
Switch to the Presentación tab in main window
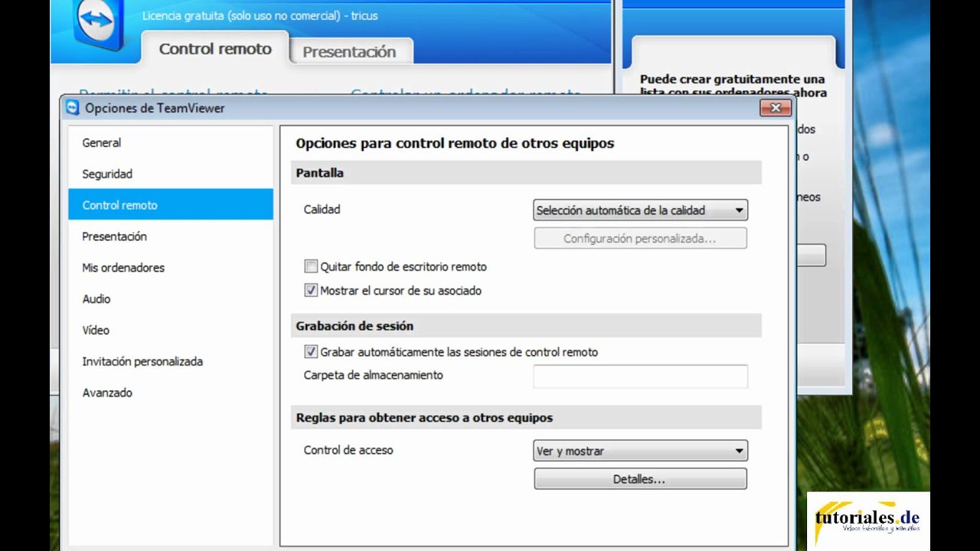pyautogui.click(x=349, y=52)
